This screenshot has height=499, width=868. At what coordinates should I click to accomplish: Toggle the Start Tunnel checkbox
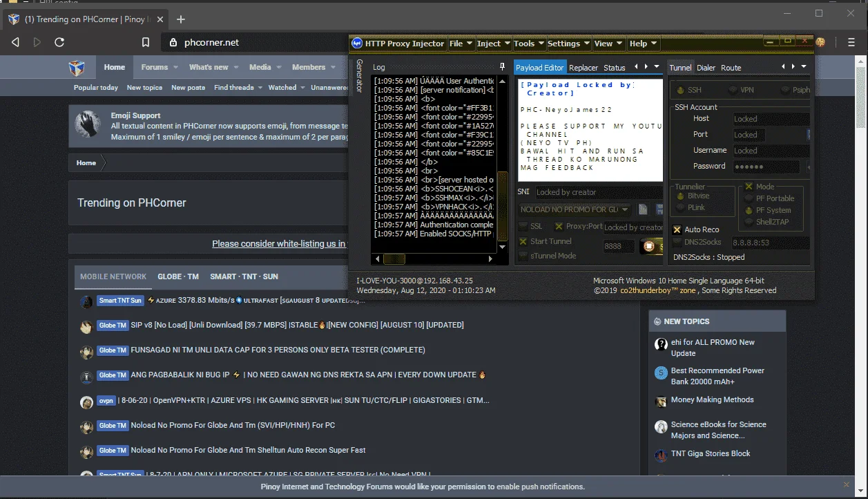coord(523,241)
